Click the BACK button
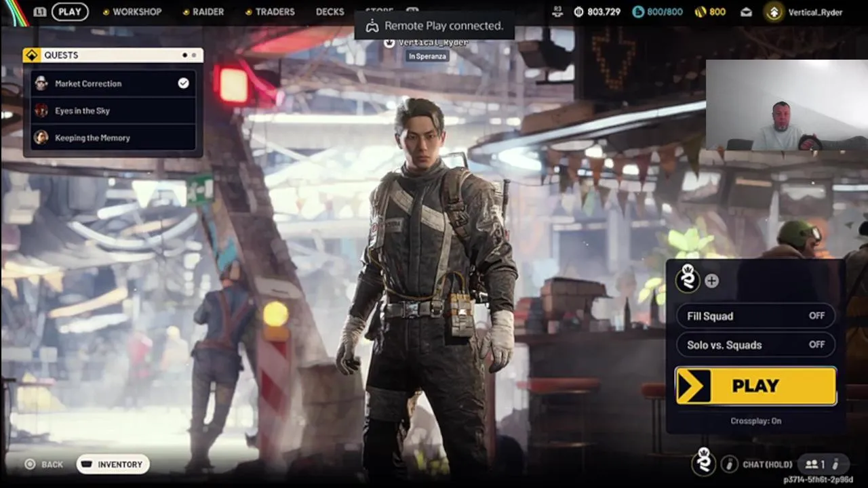The image size is (868, 488). click(44, 464)
